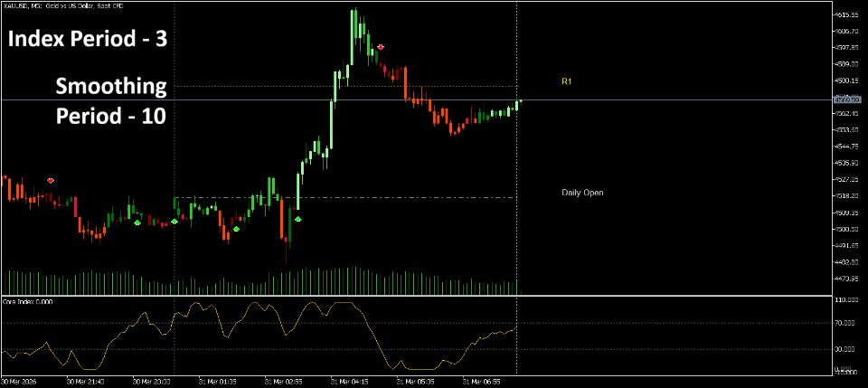Click the 110.000 indicator scale label
This screenshot has height=388, width=868.
(847, 300)
